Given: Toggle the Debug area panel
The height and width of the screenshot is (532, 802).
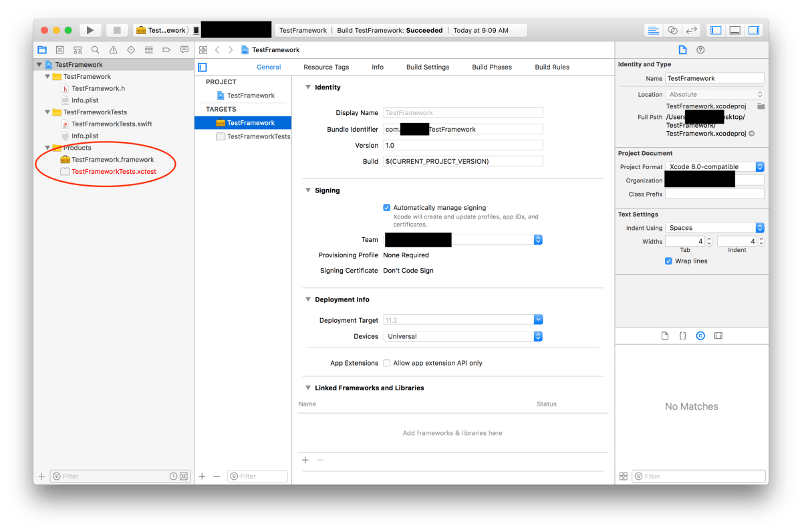Looking at the screenshot, I should 734,30.
